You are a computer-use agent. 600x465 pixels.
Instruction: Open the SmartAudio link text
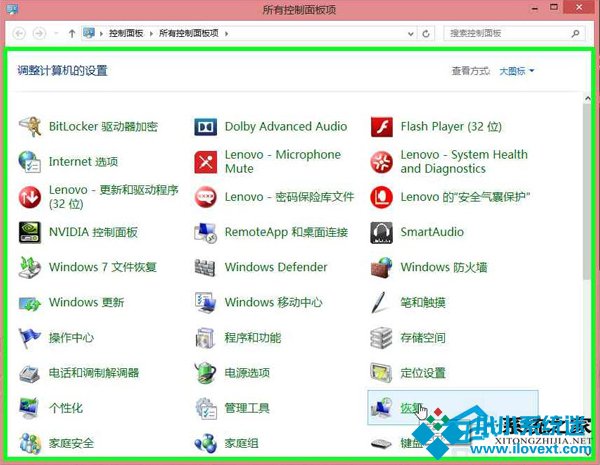(432, 232)
